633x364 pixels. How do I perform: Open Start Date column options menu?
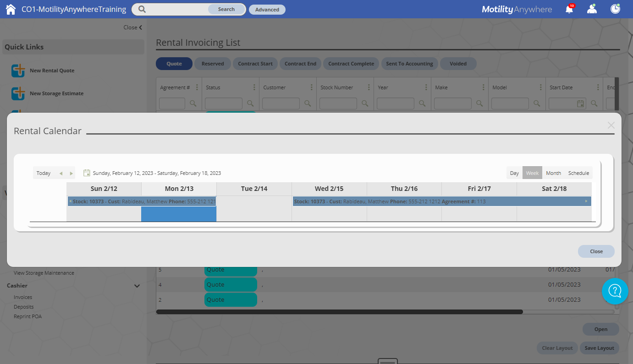click(598, 87)
